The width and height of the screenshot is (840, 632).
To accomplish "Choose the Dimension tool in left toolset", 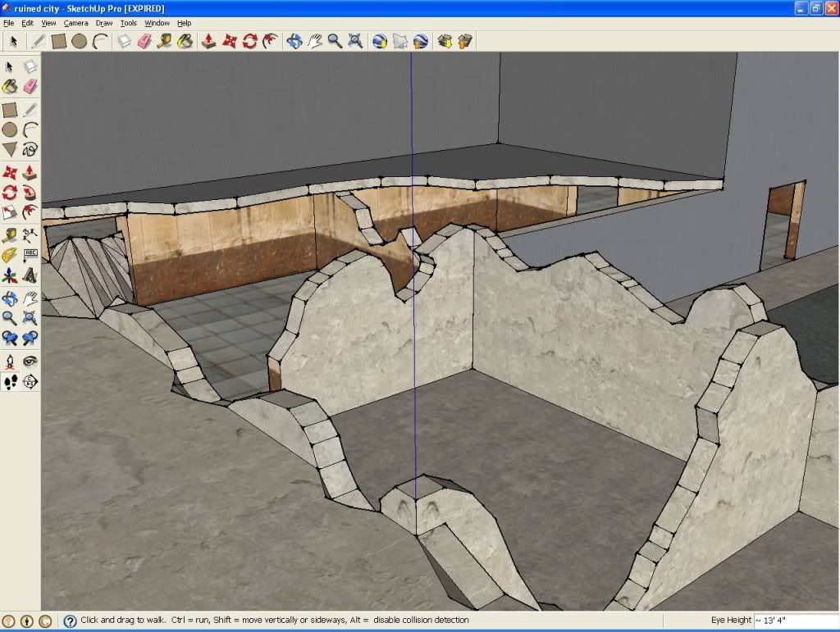I will [30, 234].
